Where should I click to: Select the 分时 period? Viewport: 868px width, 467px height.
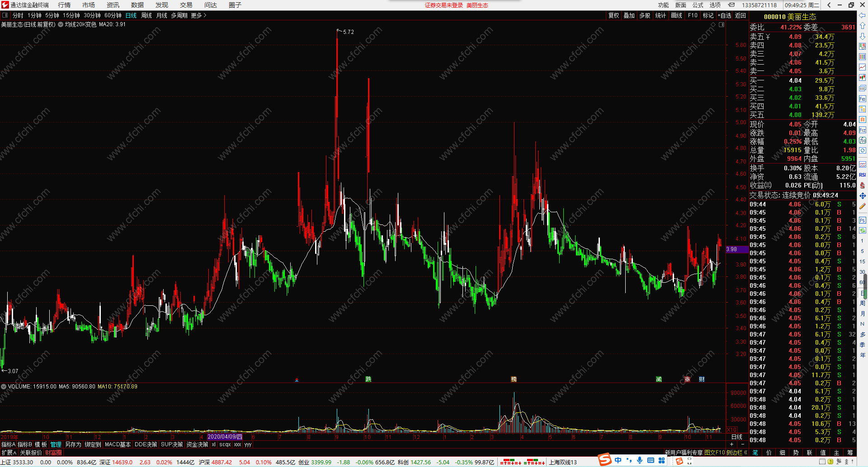(x=18, y=15)
